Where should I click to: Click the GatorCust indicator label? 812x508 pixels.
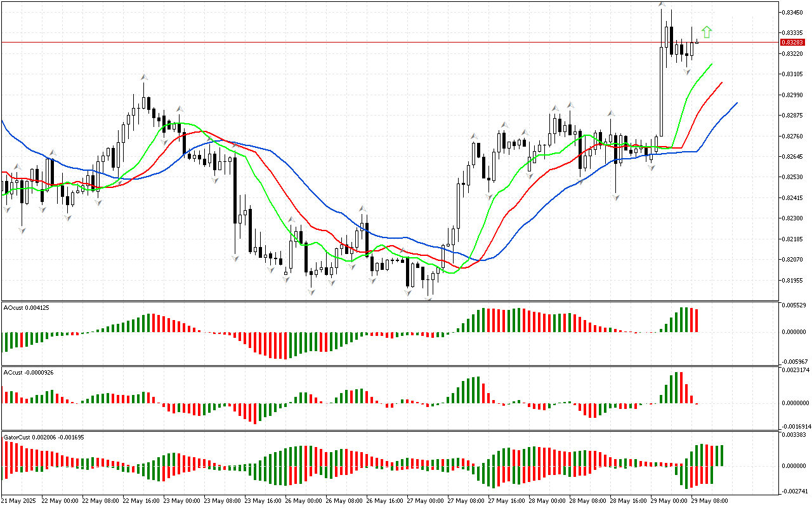(44, 437)
